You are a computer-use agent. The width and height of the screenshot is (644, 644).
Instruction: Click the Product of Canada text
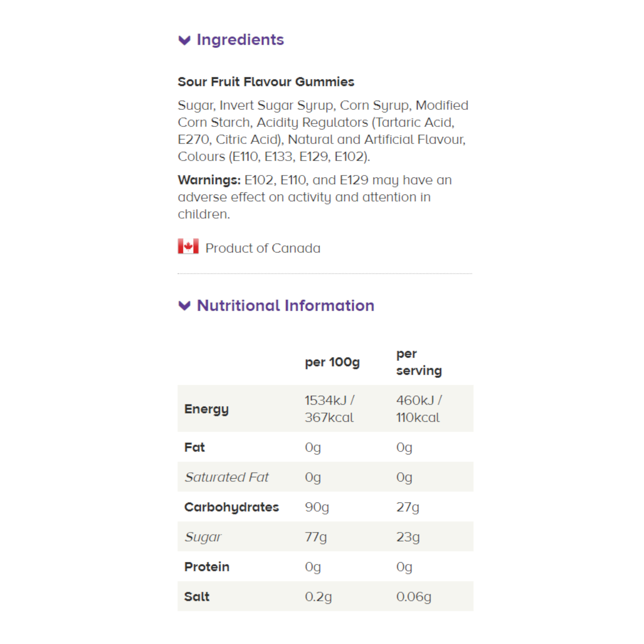(x=263, y=248)
